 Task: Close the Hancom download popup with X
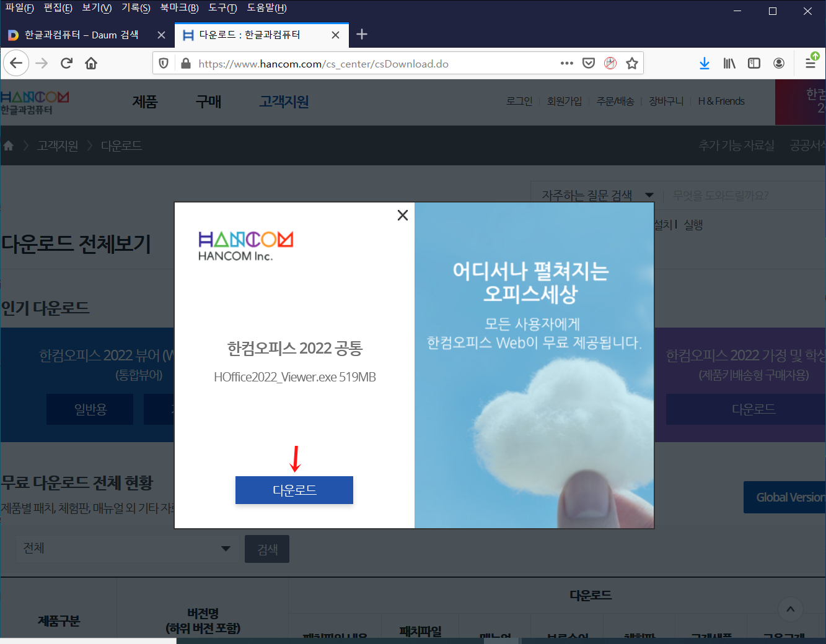point(403,215)
